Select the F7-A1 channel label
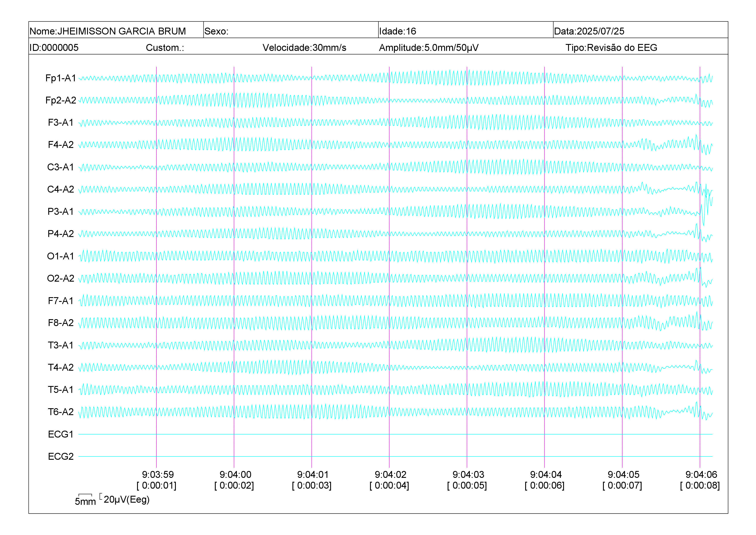 [61, 301]
